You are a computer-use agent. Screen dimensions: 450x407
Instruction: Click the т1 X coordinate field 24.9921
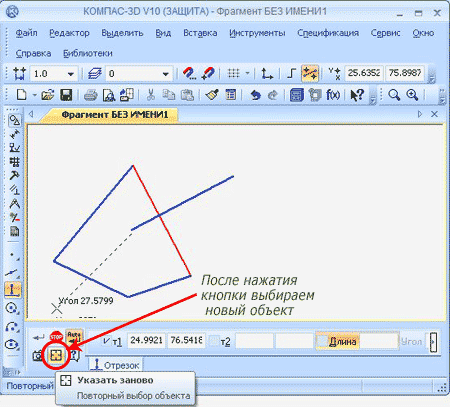[146, 341]
